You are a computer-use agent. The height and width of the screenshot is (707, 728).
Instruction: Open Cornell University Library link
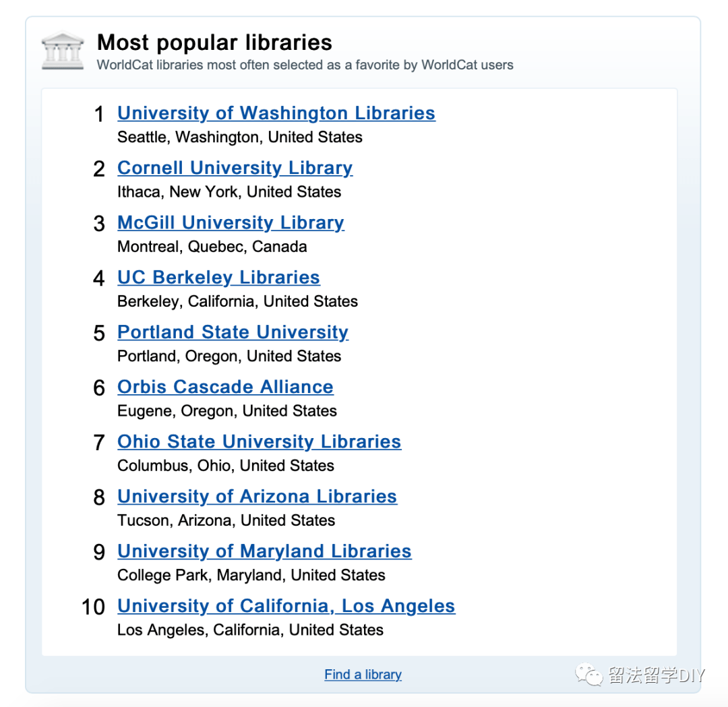pos(235,167)
